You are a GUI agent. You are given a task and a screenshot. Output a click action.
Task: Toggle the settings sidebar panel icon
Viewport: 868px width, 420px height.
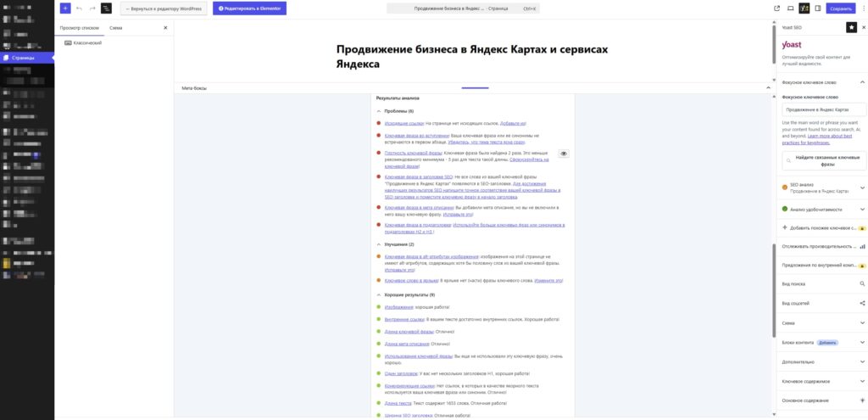pyautogui.click(x=818, y=8)
